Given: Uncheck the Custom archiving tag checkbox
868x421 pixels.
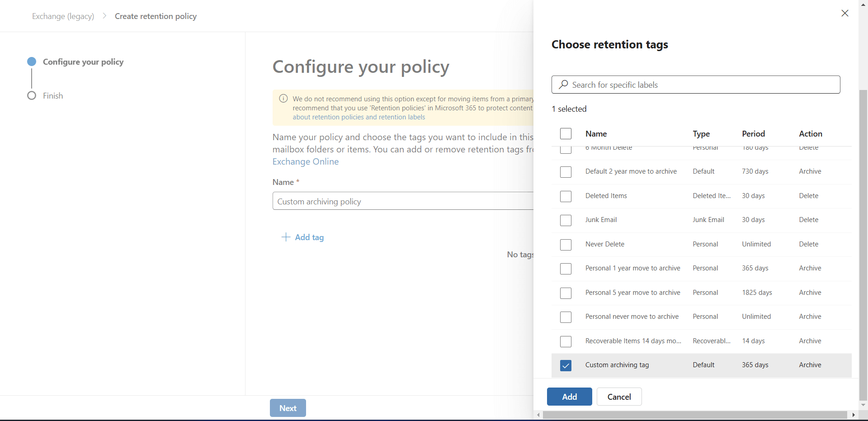Looking at the screenshot, I should coord(566,365).
